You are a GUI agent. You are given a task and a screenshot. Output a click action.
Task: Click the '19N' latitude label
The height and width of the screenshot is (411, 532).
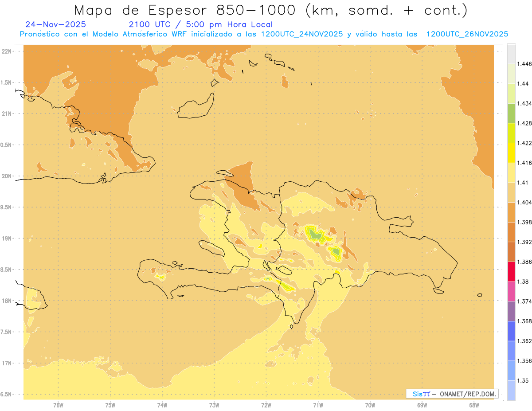(7, 239)
